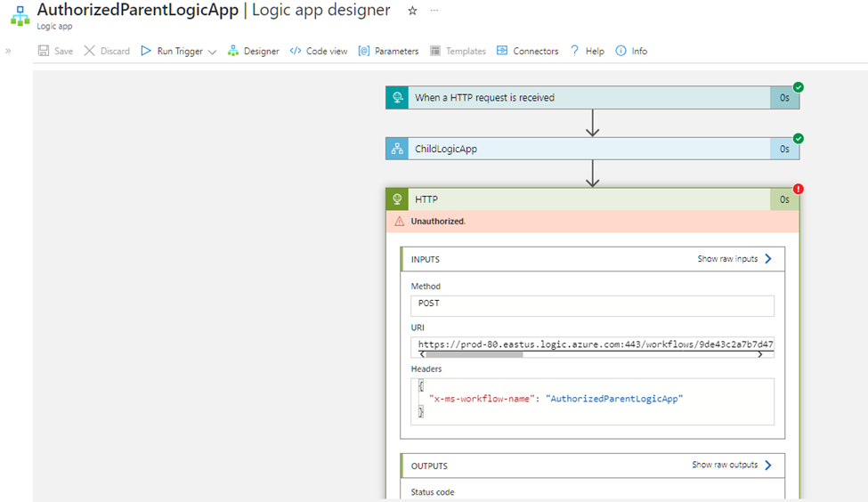The width and height of the screenshot is (868, 502).
Task: Click the Save disk icon
Action: pos(44,51)
